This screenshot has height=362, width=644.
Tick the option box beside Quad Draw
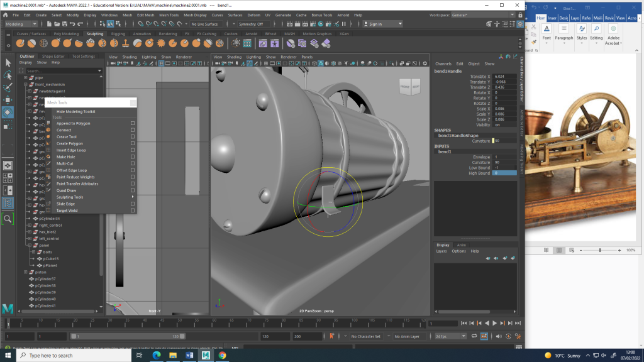pos(133,190)
